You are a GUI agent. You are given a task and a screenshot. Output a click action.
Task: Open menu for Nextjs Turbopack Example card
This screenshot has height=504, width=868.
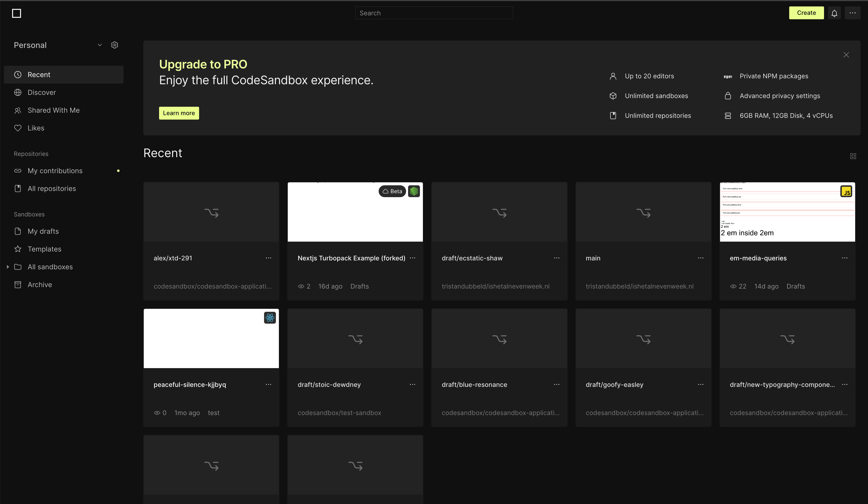tap(413, 258)
